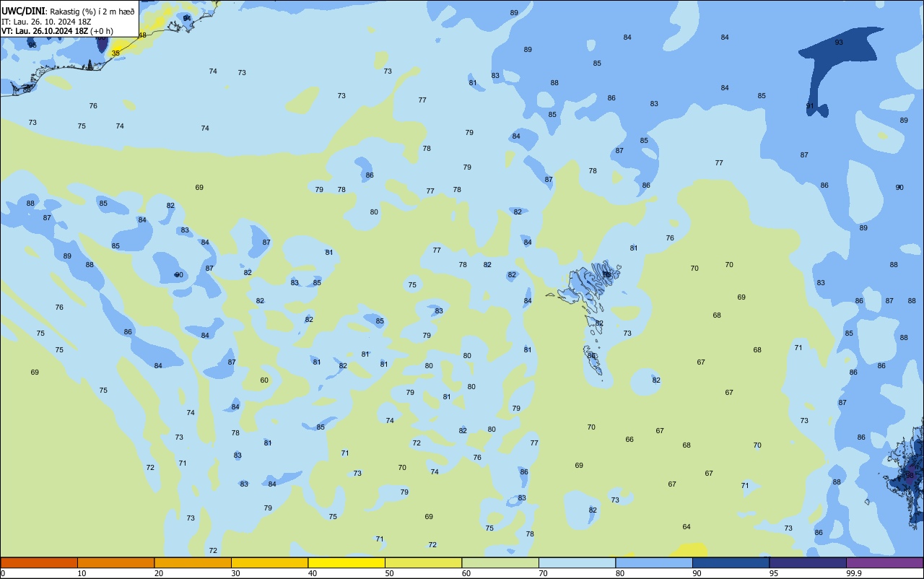Pick the purple legend segment above 99.9
Screen dimensions: 924x579
click(x=884, y=562)
